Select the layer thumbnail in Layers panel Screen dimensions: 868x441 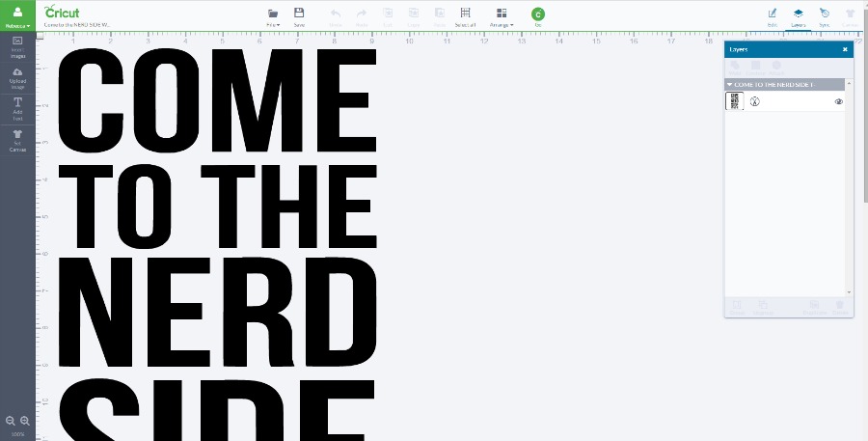[x=735, y=101]
